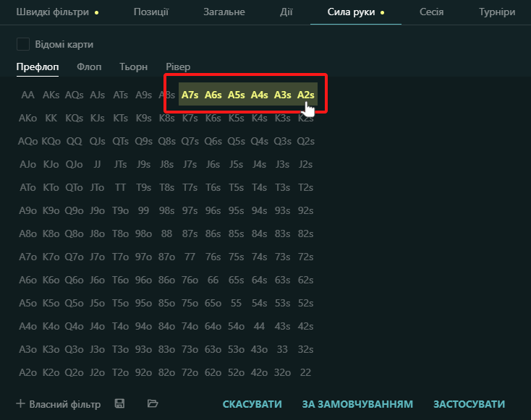The width and height of the screenshot is (531, 420).
Task: Select the 98s hand cell
Action: pos(166,210)
